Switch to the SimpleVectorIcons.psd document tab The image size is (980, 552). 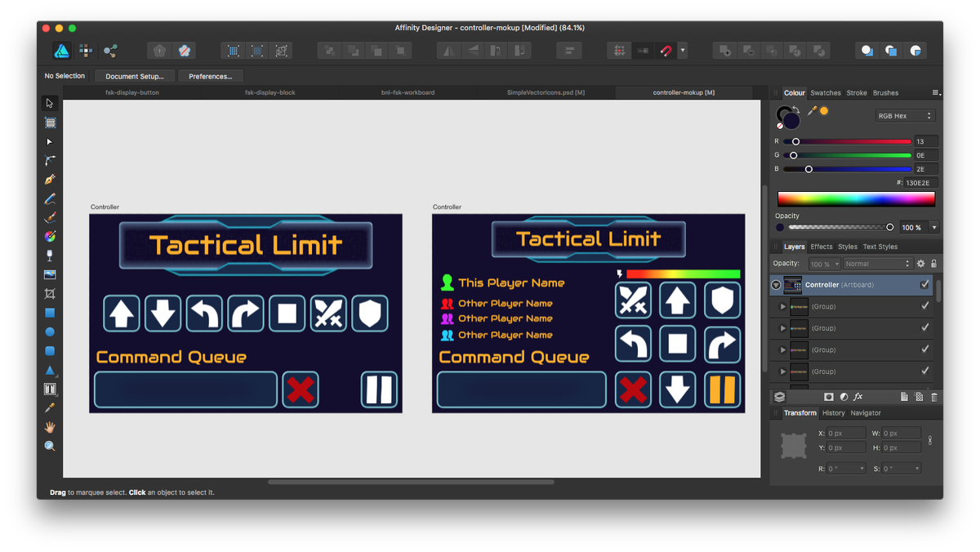(x=546, y=92)
